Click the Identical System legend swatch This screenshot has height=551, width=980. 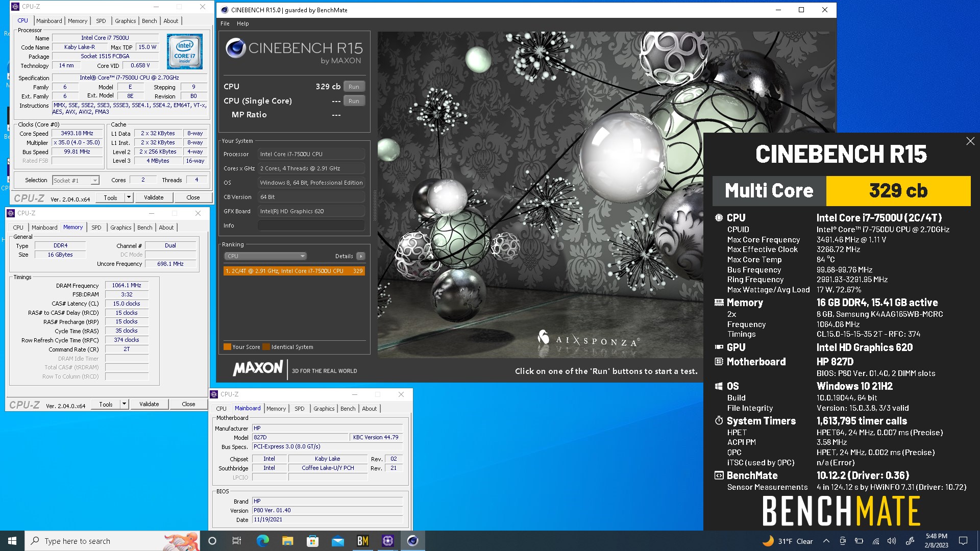click(x=266, y=347)
